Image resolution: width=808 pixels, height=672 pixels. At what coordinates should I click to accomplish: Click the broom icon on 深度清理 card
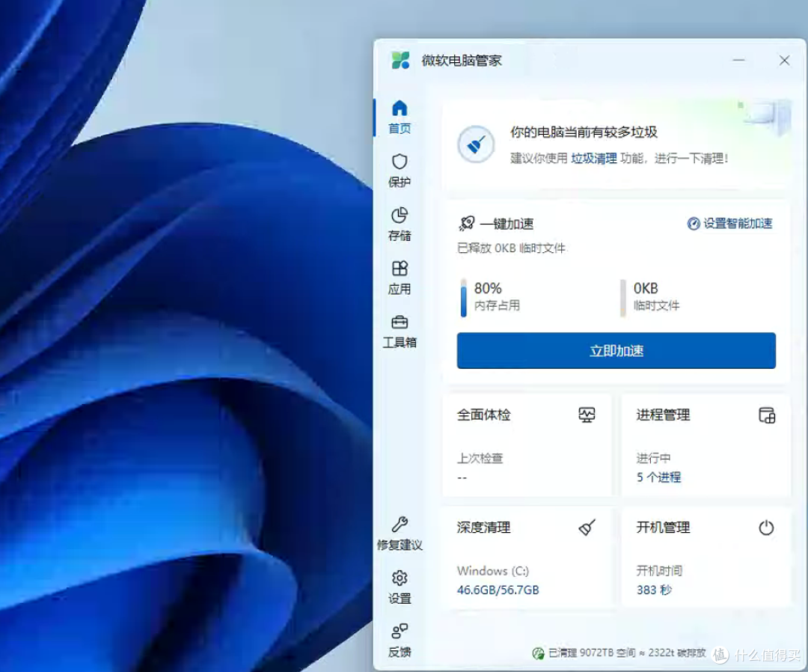587,527
